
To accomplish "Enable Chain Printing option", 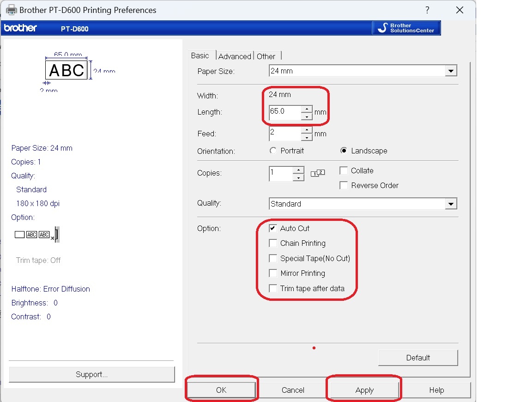I will click(x=273, y=243).
